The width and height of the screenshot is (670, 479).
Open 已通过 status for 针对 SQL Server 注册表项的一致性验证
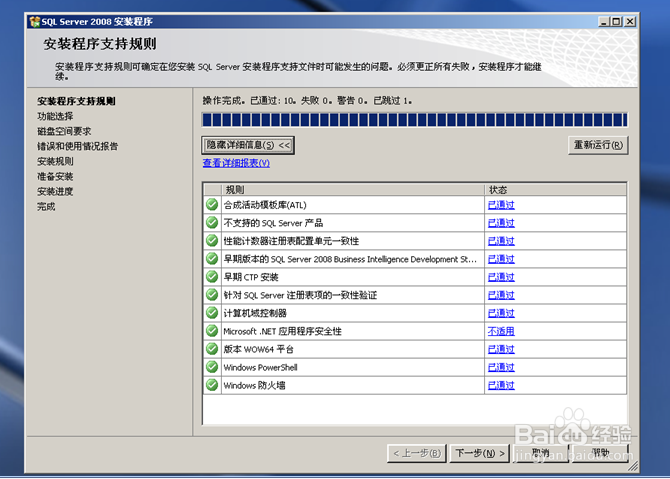point(501,295)
